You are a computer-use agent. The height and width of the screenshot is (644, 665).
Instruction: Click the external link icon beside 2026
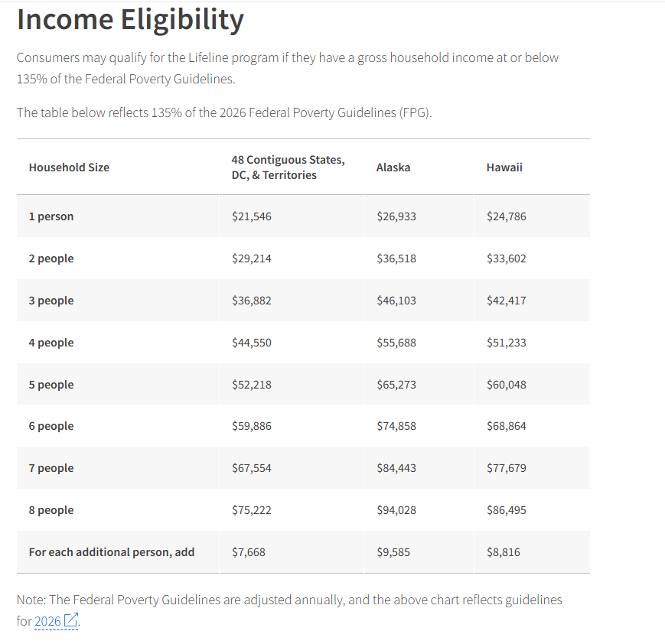tap(70, 620)
